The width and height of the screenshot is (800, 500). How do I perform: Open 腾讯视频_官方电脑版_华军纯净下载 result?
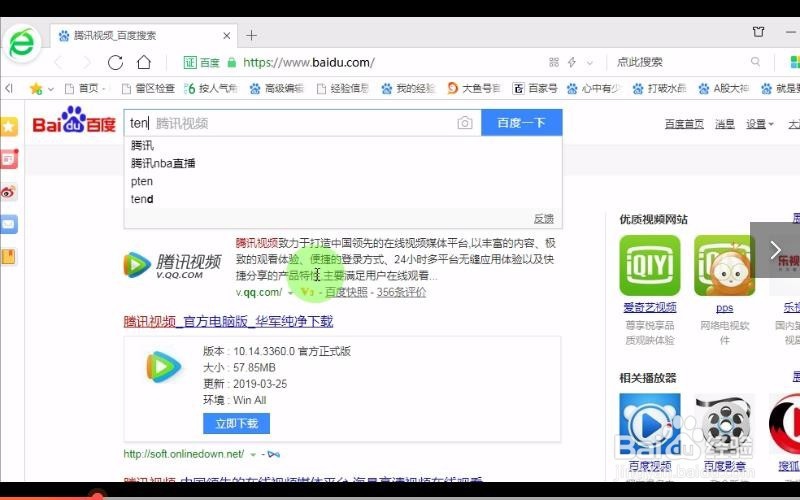point(228,321)
